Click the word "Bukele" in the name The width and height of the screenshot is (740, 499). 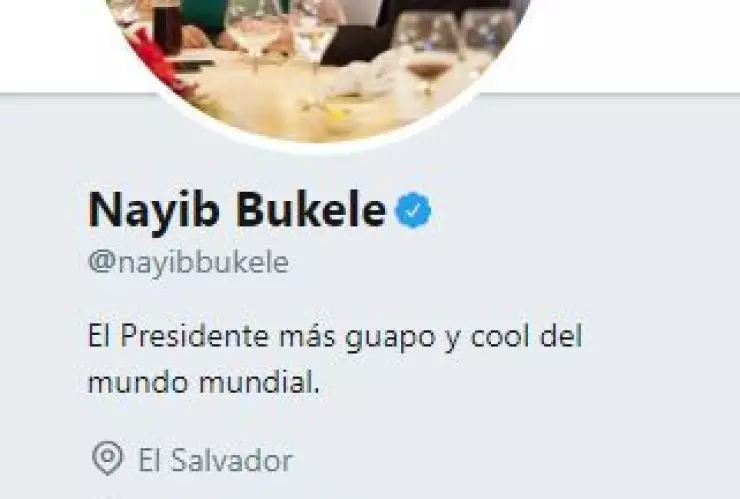coord(311,210)
